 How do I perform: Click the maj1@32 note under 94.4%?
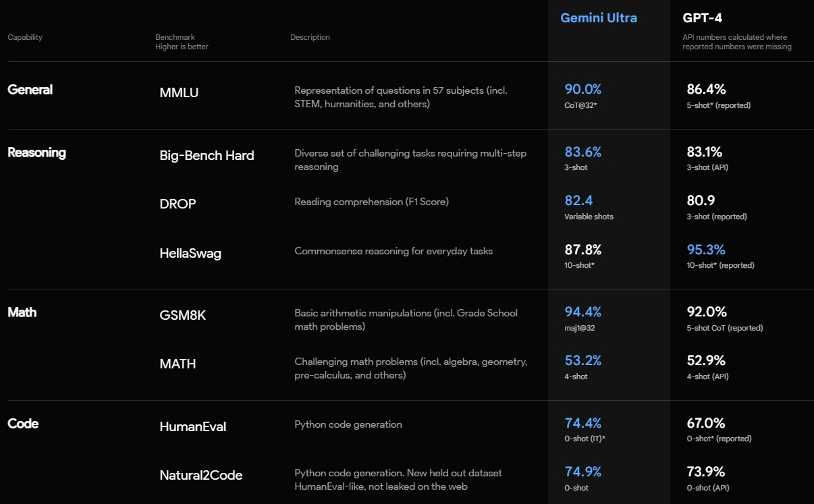[x=579, y=328]
